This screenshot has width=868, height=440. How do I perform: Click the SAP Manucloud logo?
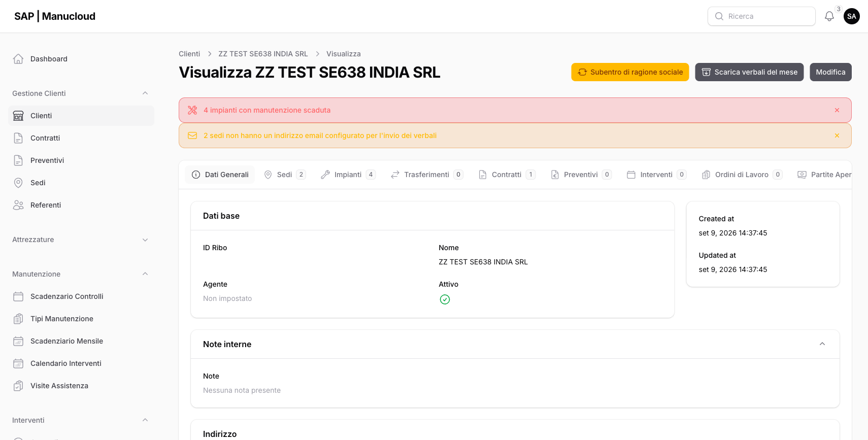(x=55, y=16)
